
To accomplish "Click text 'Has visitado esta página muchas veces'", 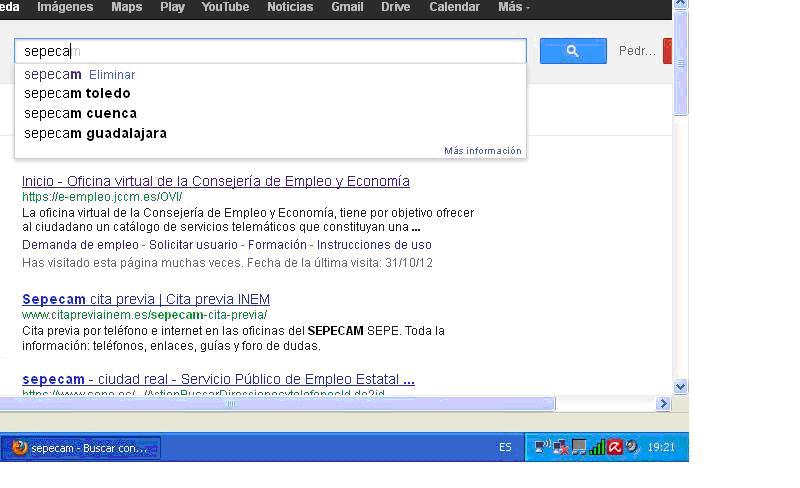I will (133, 263).
